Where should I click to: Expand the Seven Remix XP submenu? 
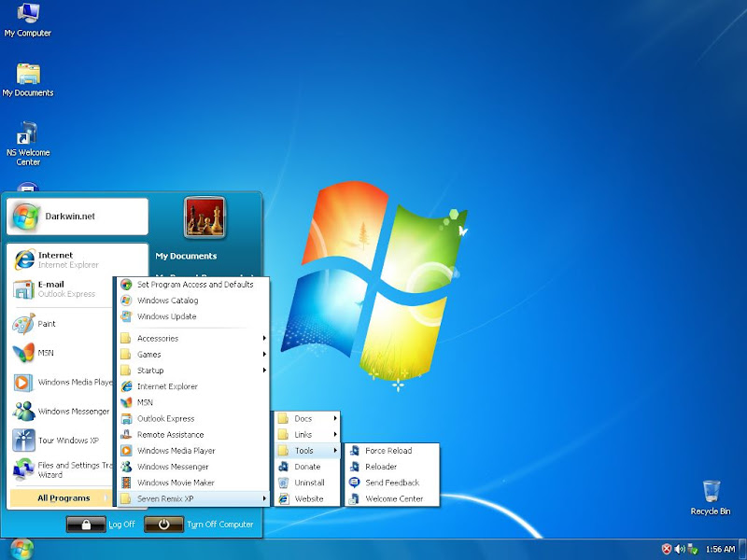(193, 498)
